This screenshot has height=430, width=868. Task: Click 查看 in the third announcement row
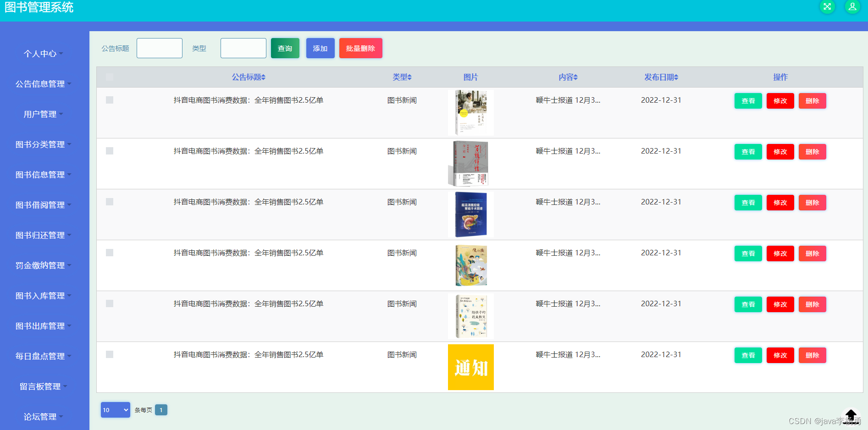coord(748,203)
